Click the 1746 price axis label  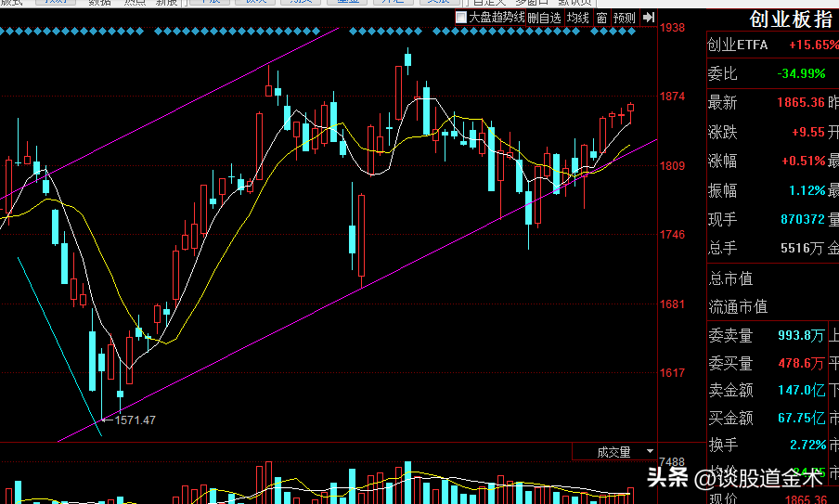pyautogui.click(x=672, y=234)
